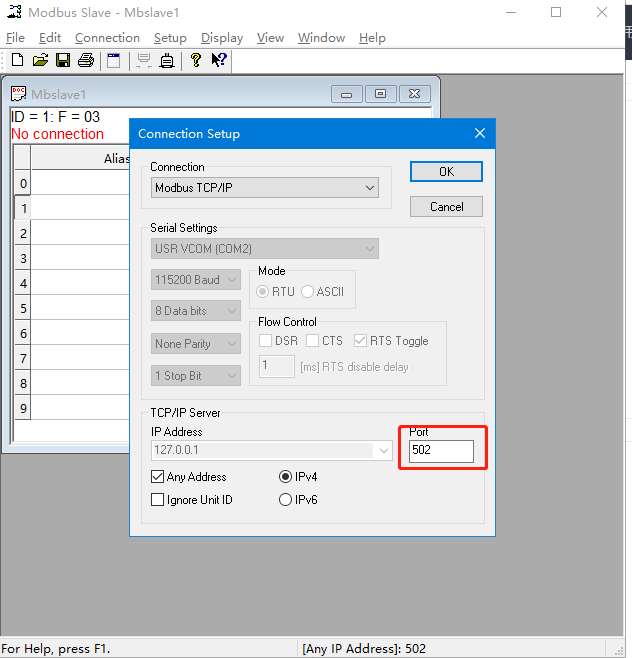Open the Display menu
The height and width of the screenshot is (658, 632).
221,38
